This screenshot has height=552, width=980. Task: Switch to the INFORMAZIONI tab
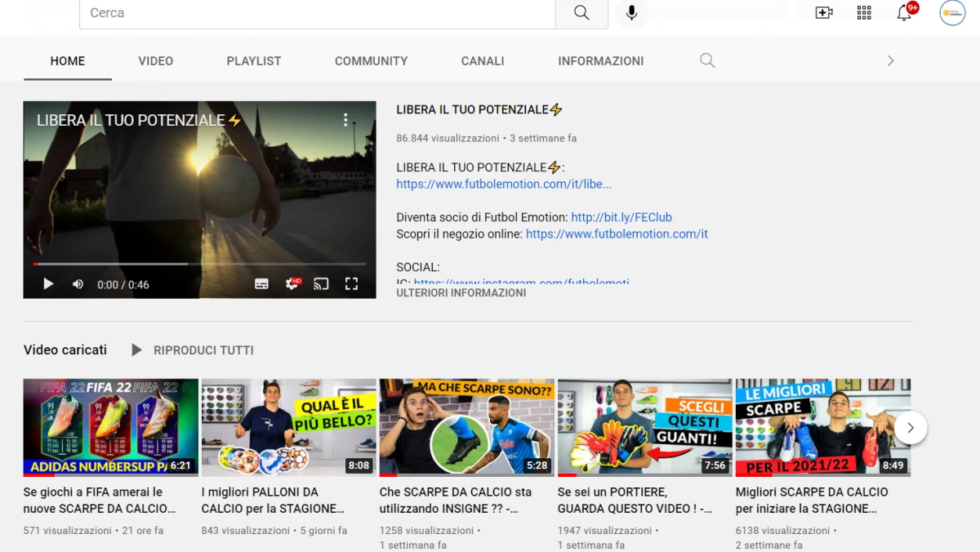[x=601, y=61]
